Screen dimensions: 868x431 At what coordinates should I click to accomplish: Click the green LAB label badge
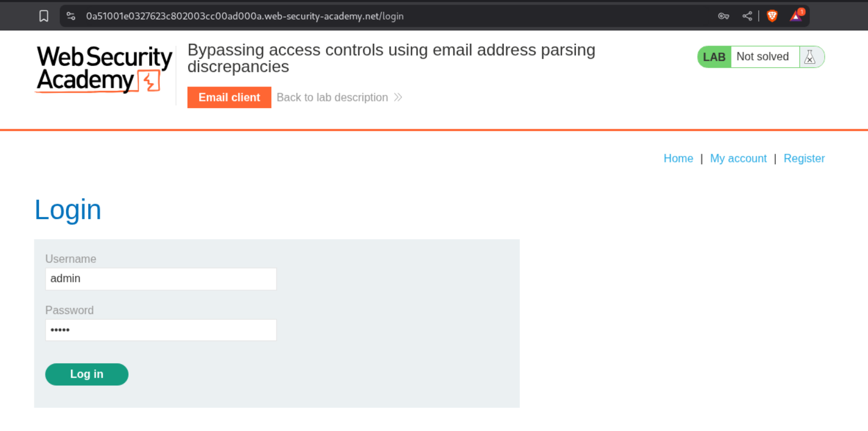[x=714, y=57]
